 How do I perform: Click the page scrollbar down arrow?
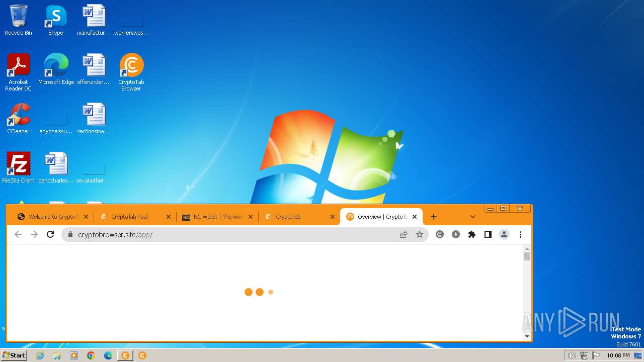(x=527, y=336)
